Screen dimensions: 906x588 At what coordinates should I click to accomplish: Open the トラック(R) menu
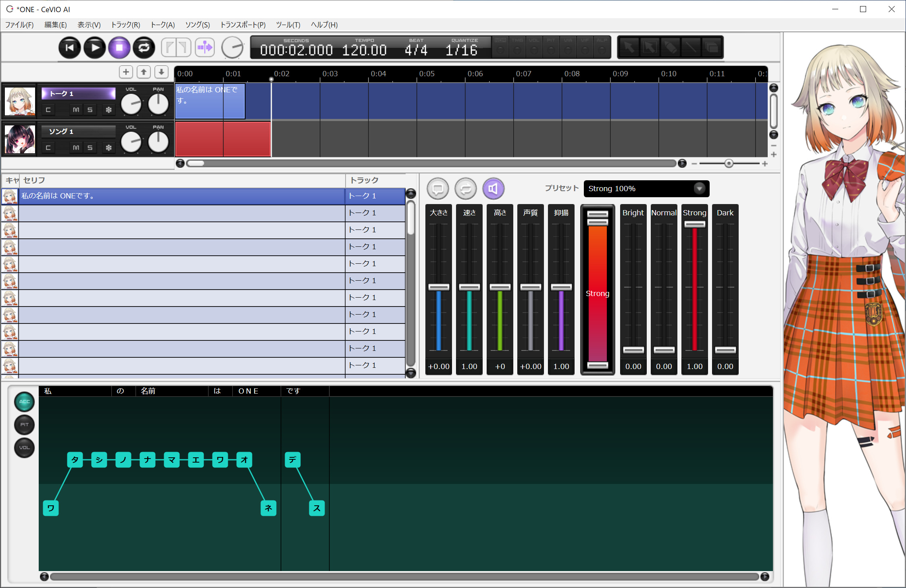(125, 25)
